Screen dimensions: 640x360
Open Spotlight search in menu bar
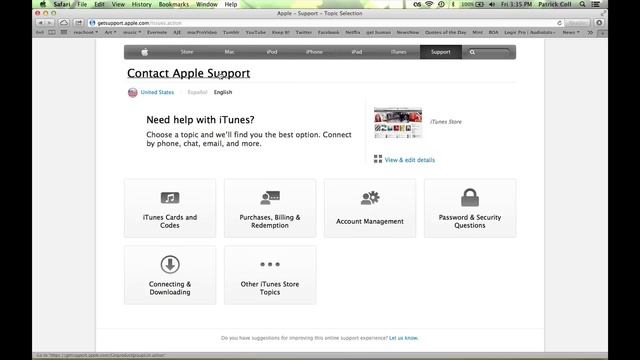[x=582, y=4]
